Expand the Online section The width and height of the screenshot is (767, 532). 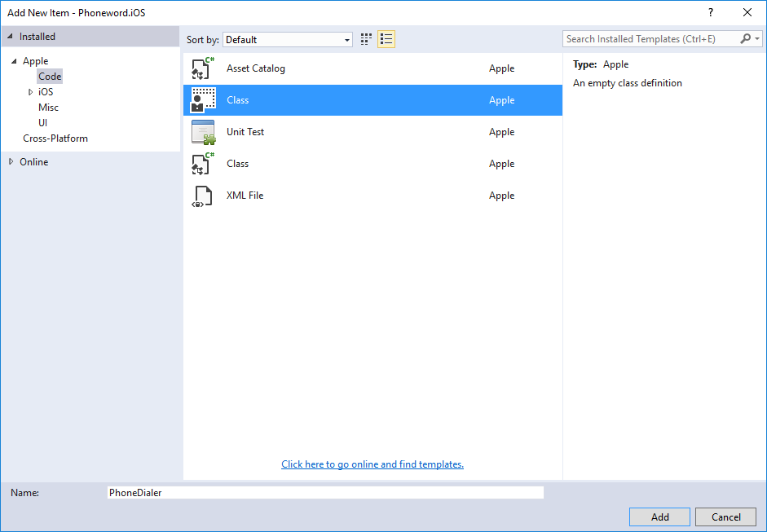11,162
